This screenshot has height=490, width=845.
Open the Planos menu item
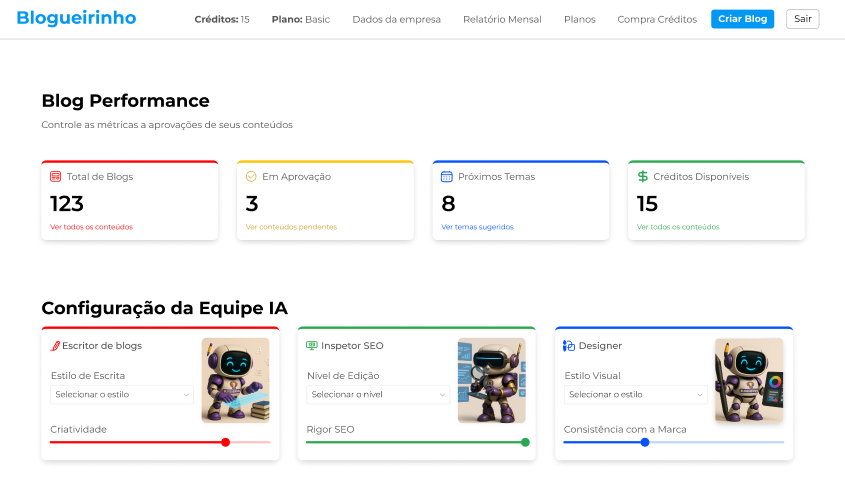coord(580,19)
